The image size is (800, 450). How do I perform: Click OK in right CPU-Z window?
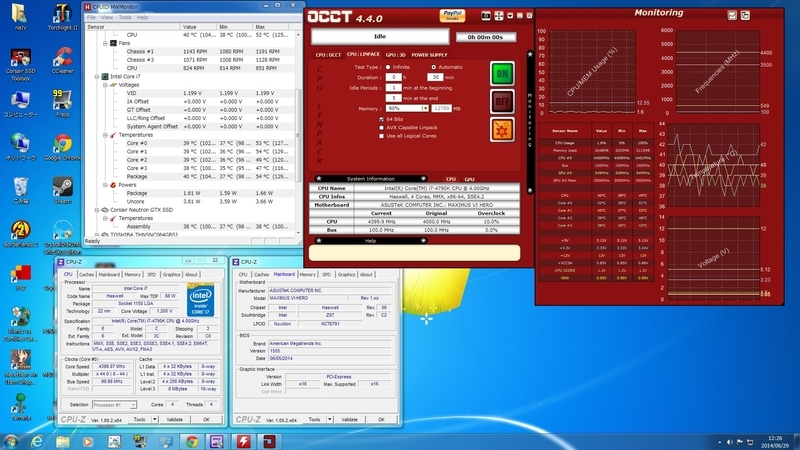tap(381, 419)
